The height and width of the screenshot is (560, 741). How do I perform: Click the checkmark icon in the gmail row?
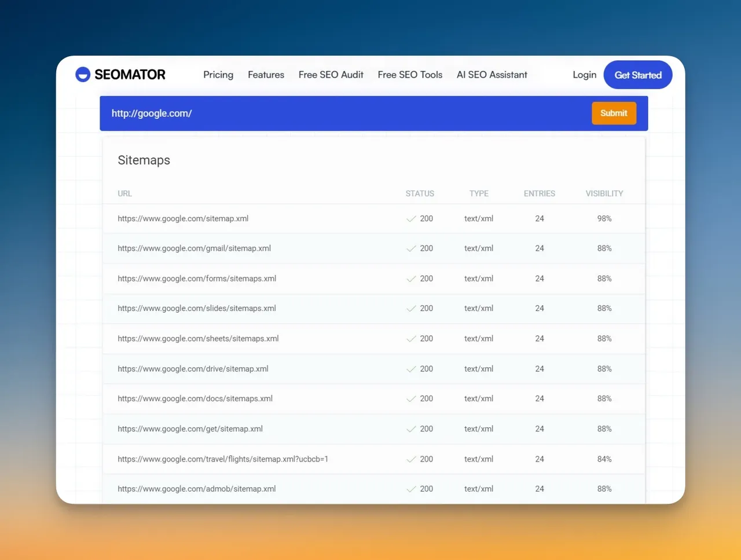[x=411, y=248]
